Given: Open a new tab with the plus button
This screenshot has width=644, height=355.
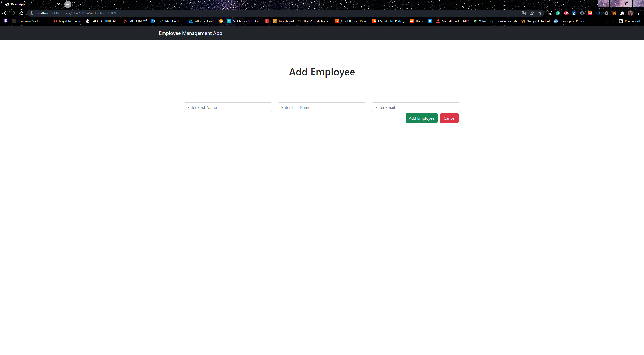Looking at the screenshot, I should [x=67, y=4].
